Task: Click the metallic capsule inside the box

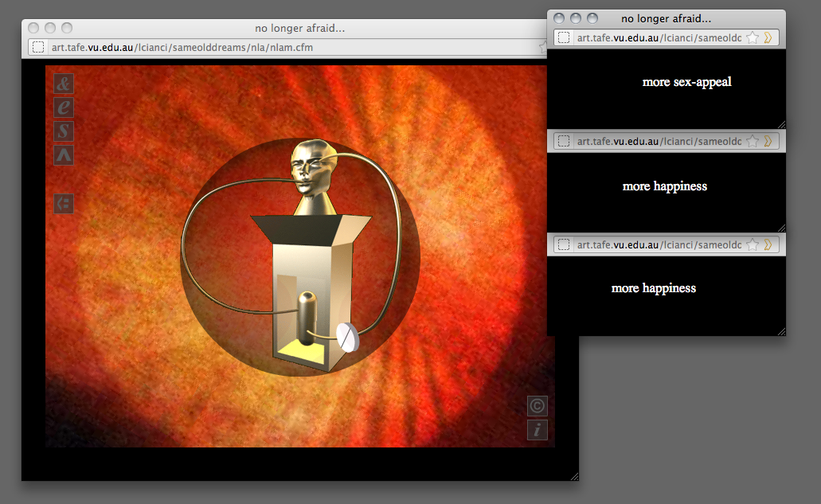Action: [x=307, y=317]
